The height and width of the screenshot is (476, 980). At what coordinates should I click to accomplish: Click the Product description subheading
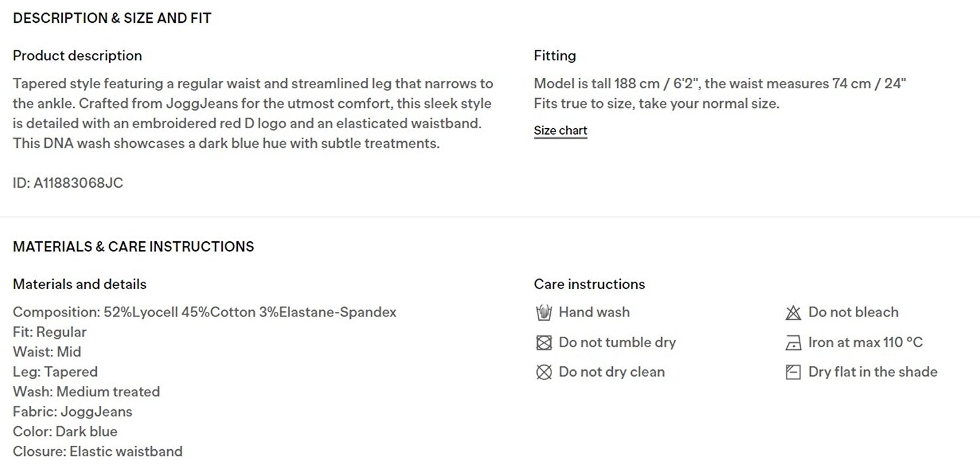coord(77,56)
